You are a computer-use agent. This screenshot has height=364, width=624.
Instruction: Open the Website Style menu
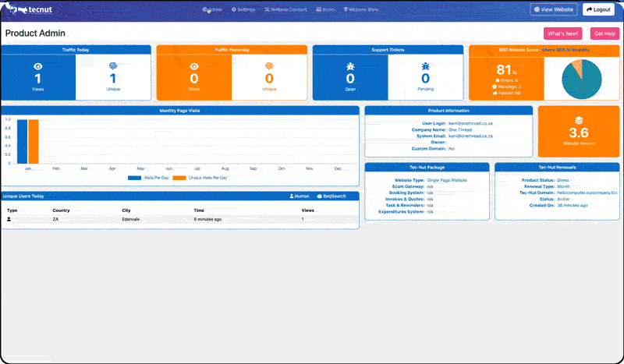coord(361,9)
